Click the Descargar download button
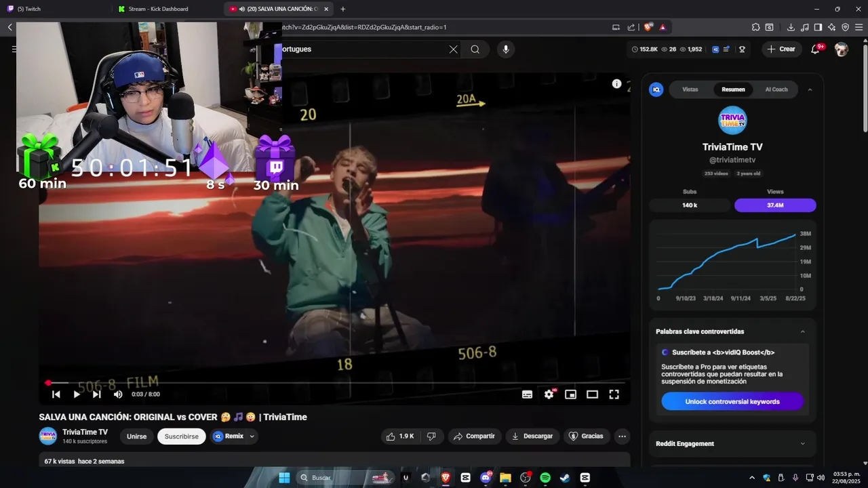 532,436
